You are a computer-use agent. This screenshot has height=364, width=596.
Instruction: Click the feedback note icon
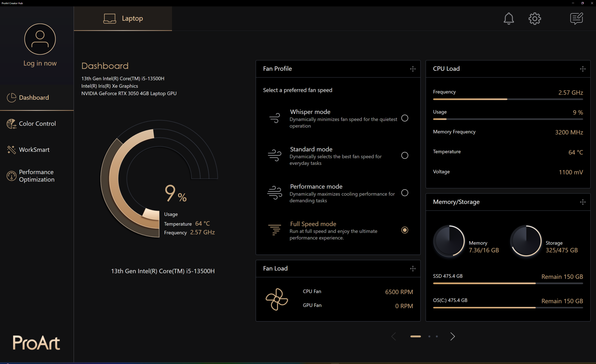pos(576,19)
